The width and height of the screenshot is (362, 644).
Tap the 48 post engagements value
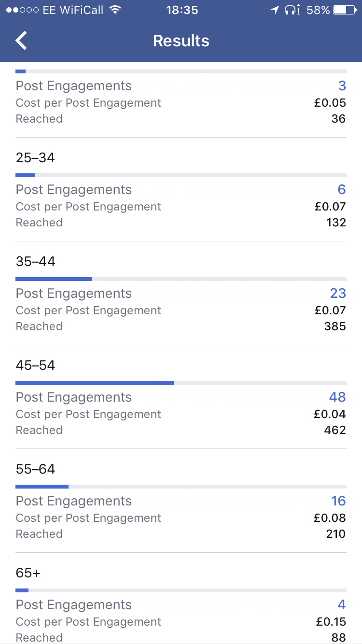[x=337, y=397]
